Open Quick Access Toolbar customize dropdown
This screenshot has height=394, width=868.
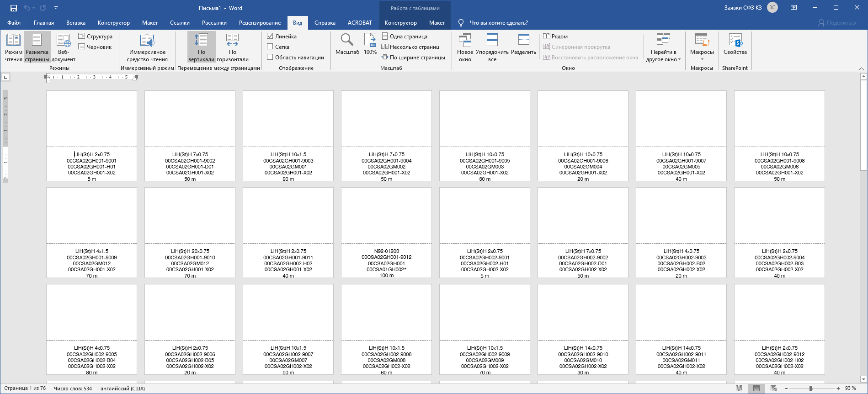[56, 8]
